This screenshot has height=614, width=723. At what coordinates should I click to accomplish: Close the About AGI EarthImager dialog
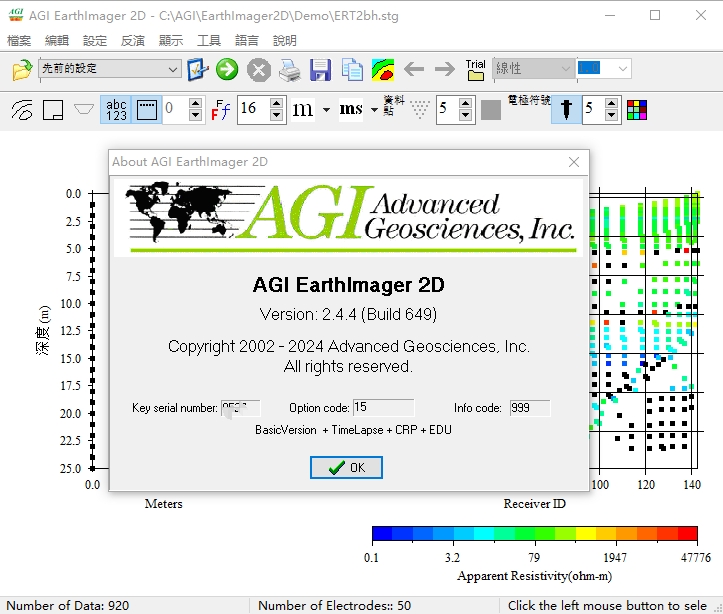tap(574, 162)
